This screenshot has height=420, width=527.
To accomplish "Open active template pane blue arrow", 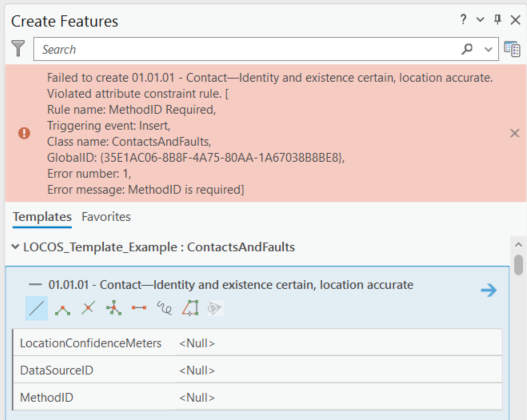I will [x=489, y=290].
